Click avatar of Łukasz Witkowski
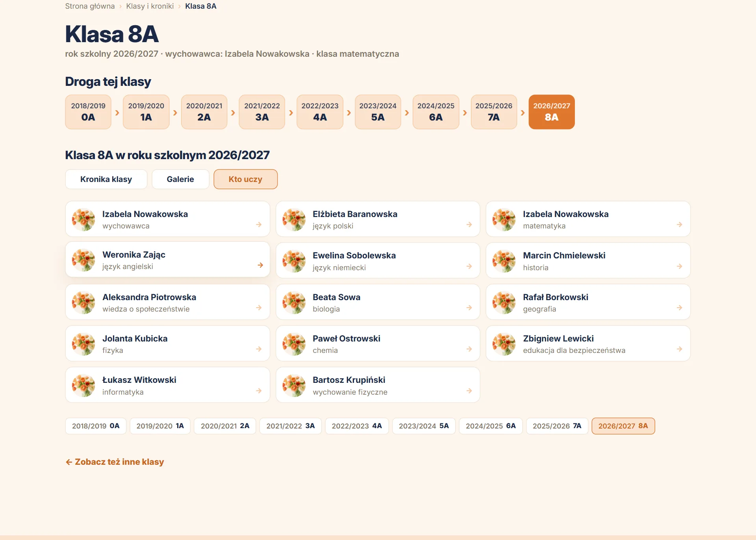Screen dimensions: 756x540 [x=83, y=385]
